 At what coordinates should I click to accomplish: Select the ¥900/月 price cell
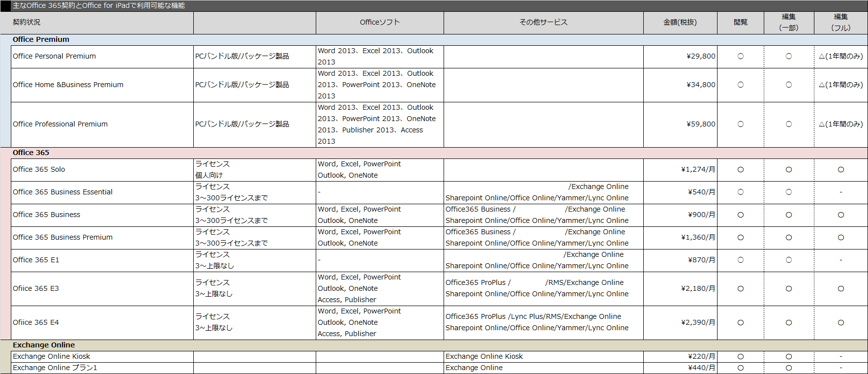[x=680, y=215]
